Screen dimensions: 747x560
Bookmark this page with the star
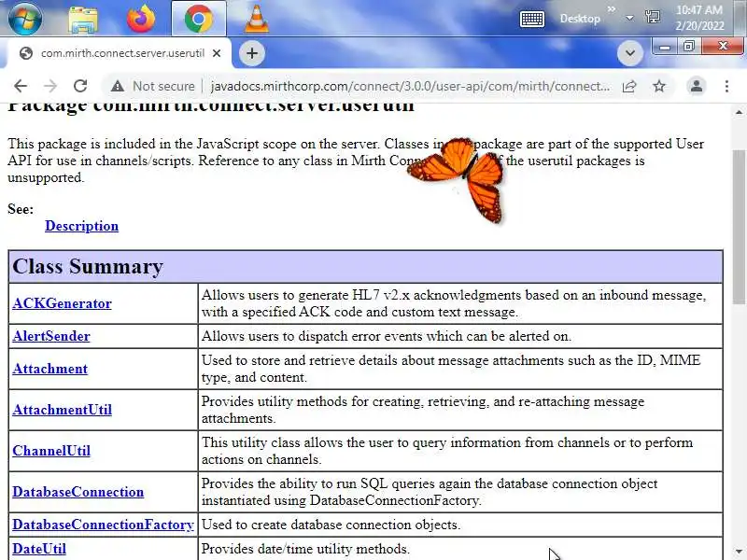(x=659, y=86)
